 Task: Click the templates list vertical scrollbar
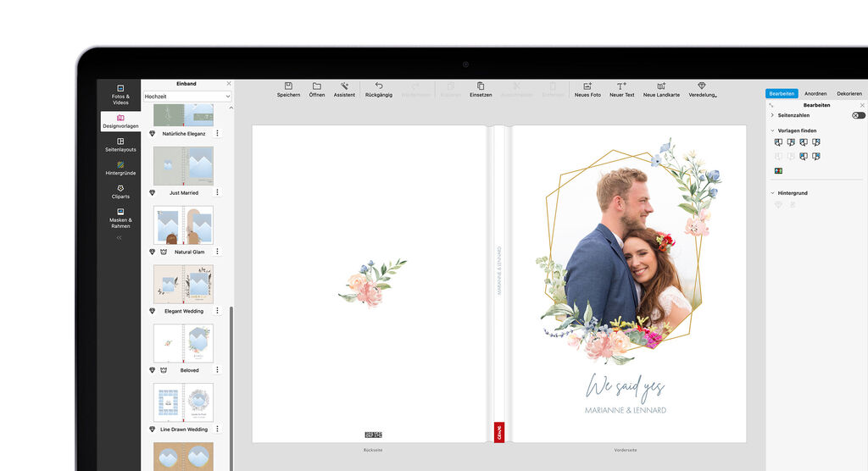[x=231, y=388]
